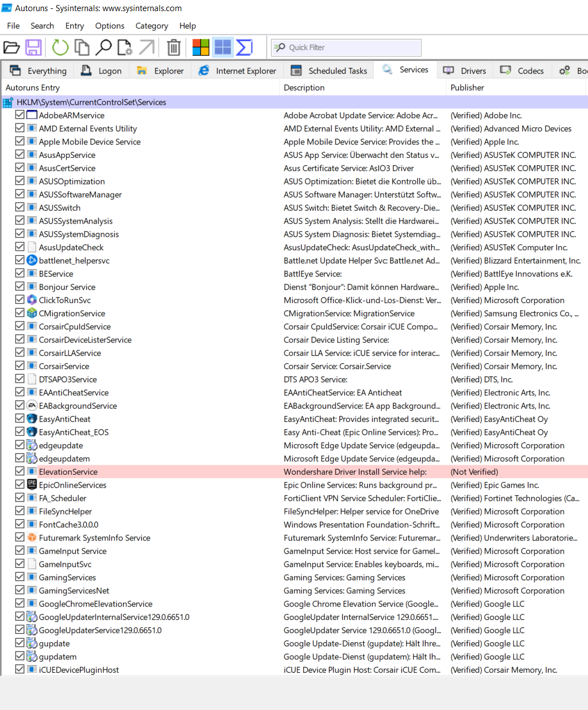Toggle the colorful Hide Microsoft Entries icon
This screenshot has height=710, width=588.
(201, 48)
